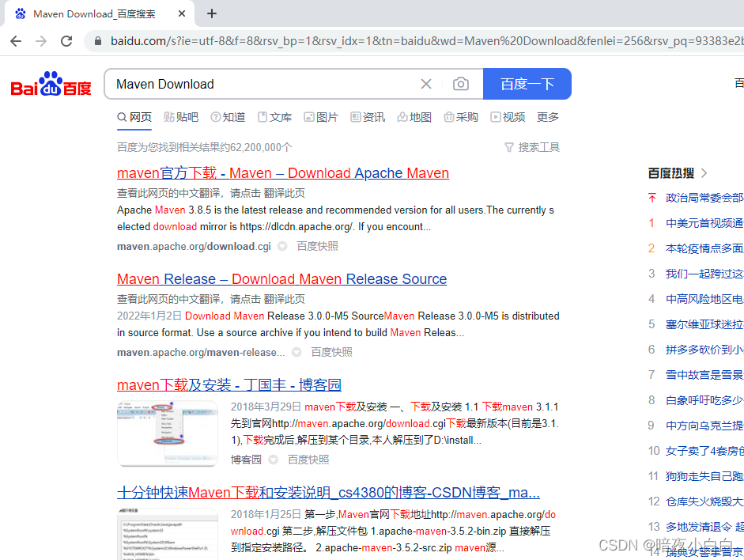Open maven下载及安装 丁国丰 博客园 result

click(229, 385)
